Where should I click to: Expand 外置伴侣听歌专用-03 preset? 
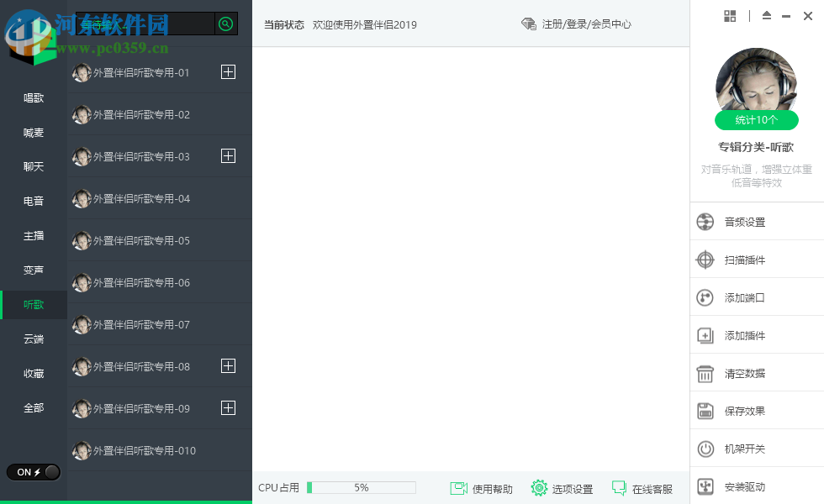tap(228, 156)
